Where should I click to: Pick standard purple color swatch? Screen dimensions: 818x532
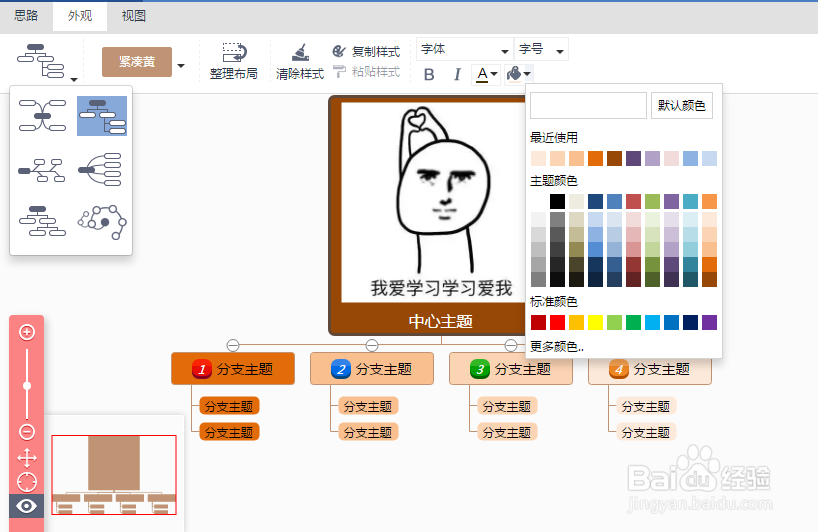709,322
